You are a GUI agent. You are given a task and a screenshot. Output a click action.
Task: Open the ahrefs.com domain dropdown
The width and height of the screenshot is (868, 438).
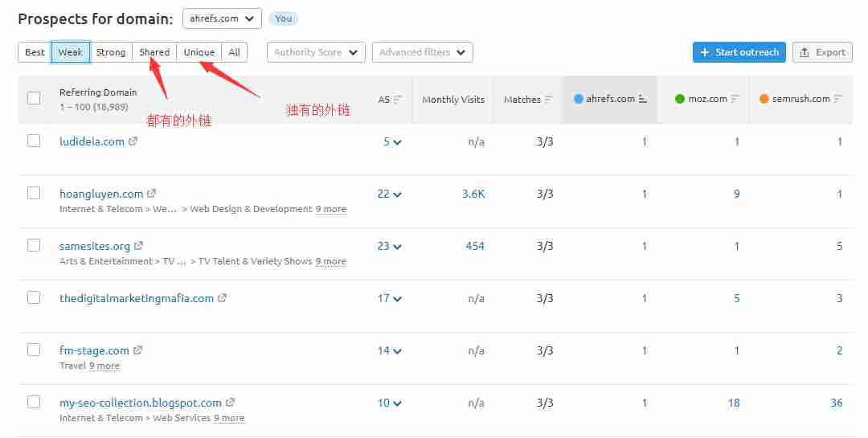222,18
